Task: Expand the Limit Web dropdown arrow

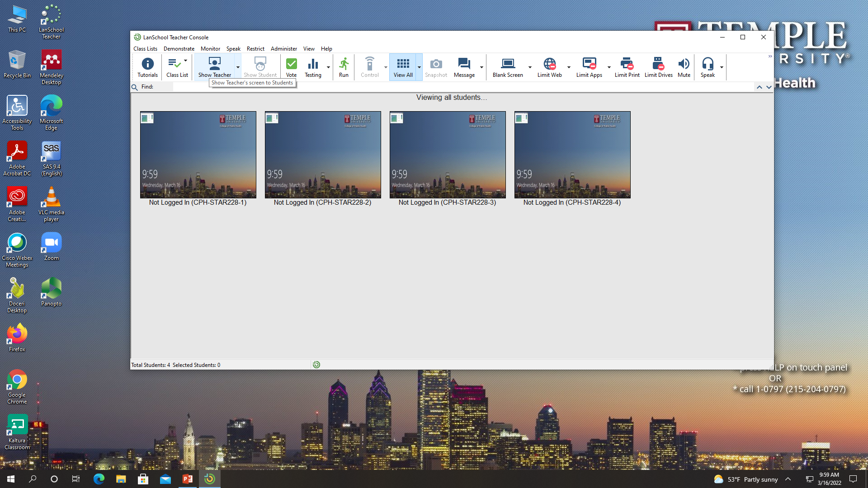Action: 569,67
